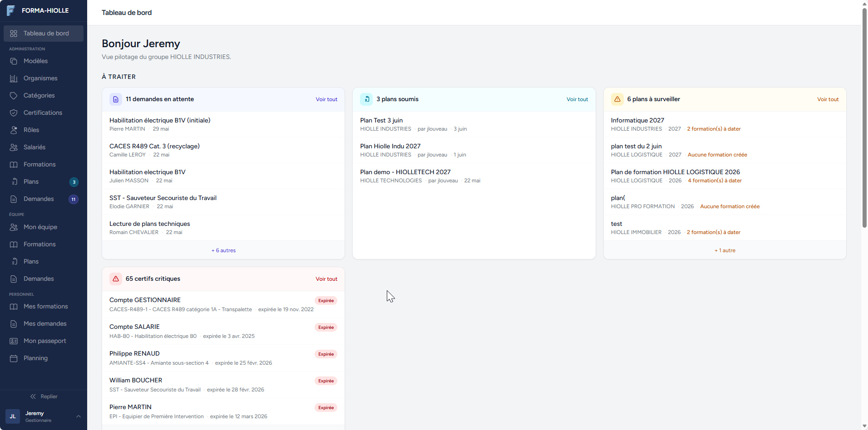Click the plans à surveiller warning icon
This screenshot has width=868, height=430.
(x=617, y=99)
